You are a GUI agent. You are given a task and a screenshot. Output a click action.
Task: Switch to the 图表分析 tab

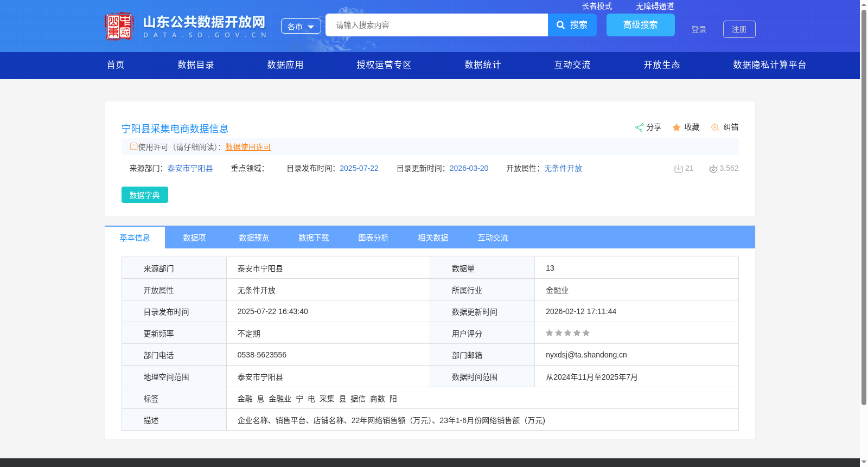(x=374, y=238)
